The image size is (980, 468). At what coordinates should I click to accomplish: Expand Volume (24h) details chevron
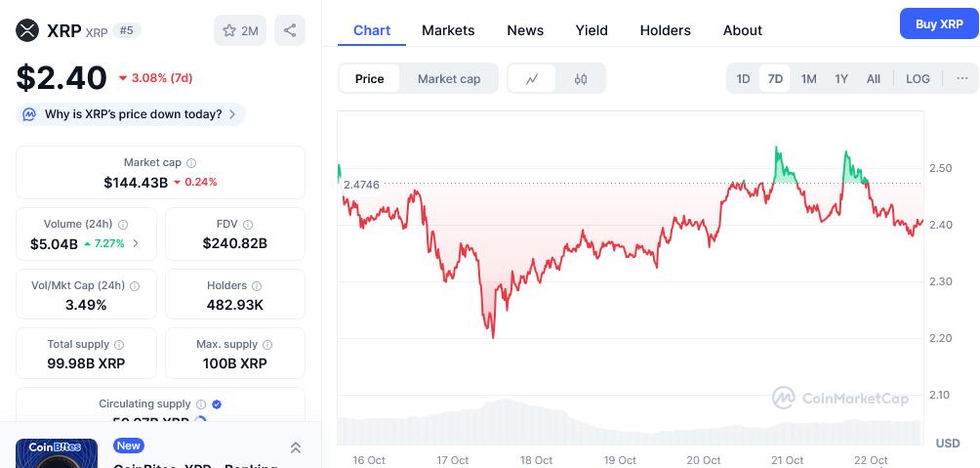[x=136, y=243]
